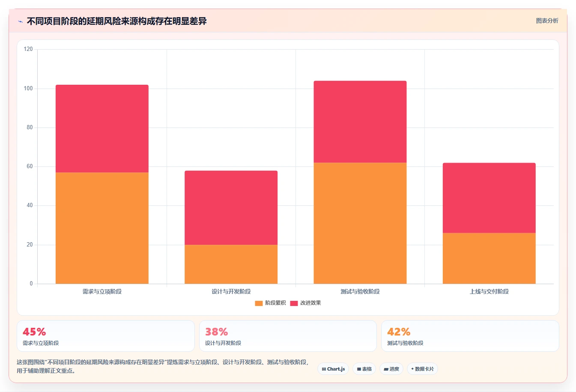The image size is (576, 392).
Task: Click the y-axis value 20
Action: [30, 245]
